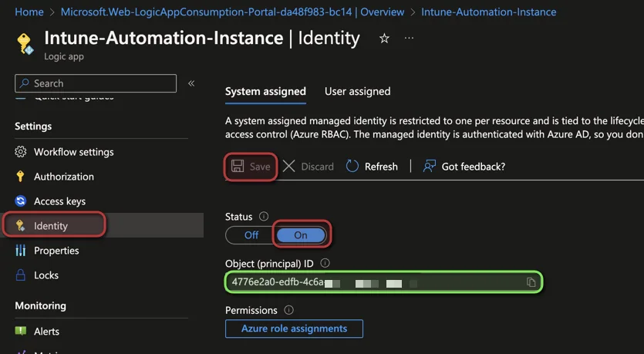Set Status toggle to On
Screen dimensions: 644x354
(301, 235)
